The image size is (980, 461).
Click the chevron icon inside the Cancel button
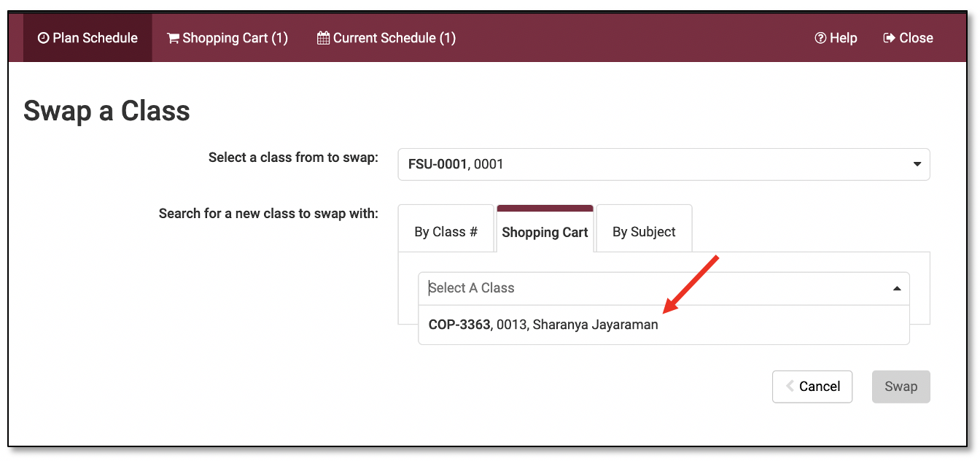tap(790, 387)
